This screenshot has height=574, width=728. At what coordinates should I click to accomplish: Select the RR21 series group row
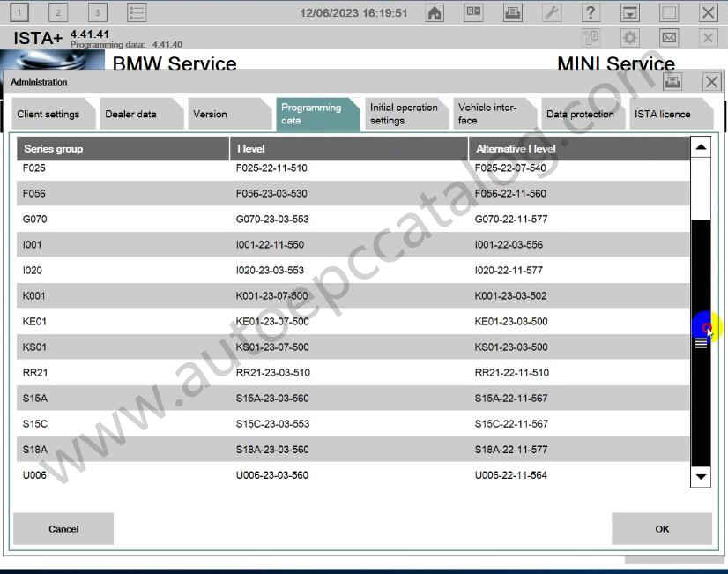point(353,373)
